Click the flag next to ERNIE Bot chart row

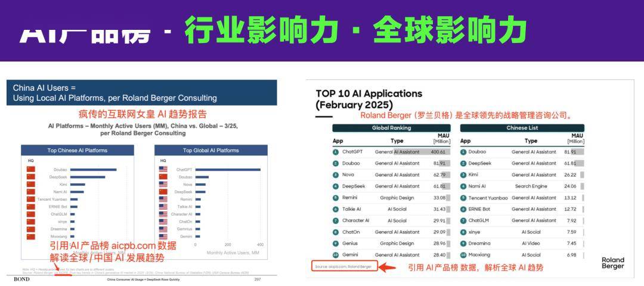tap(31, 207)
